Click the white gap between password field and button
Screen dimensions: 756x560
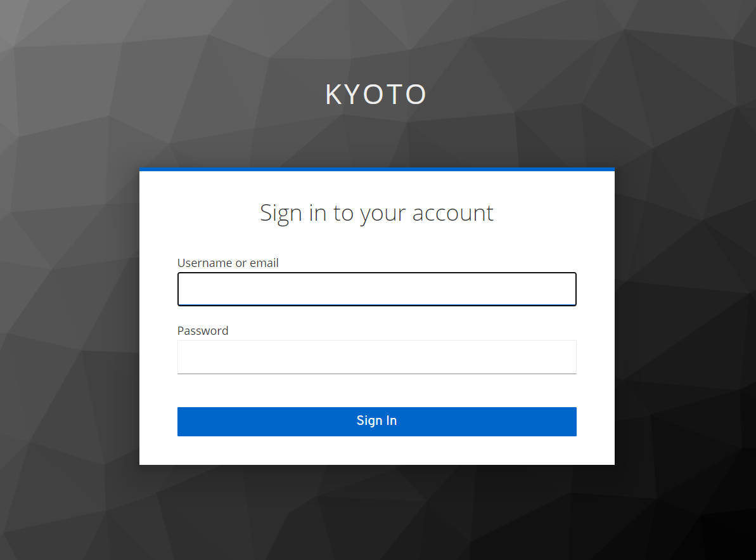point(376,391)
